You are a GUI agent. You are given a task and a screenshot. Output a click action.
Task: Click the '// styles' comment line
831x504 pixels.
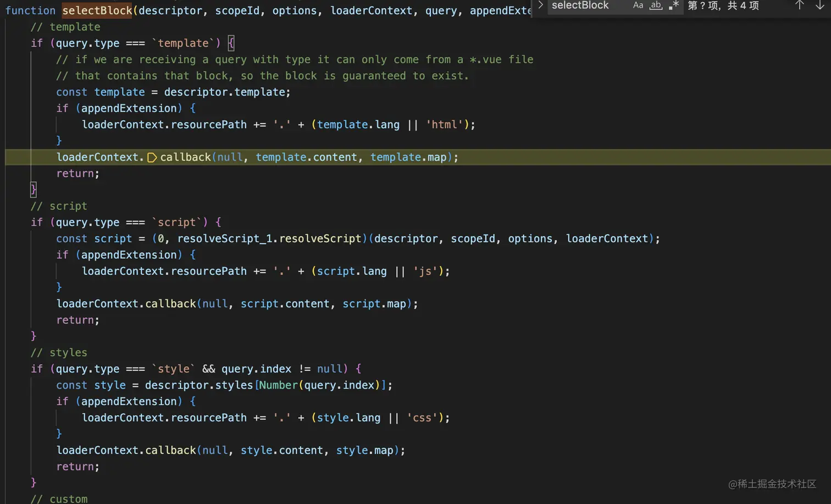(x=59, y=353)
